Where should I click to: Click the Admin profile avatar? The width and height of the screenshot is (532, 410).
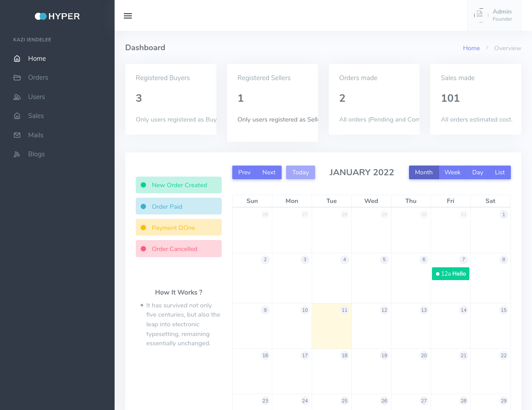coord(480,15)
